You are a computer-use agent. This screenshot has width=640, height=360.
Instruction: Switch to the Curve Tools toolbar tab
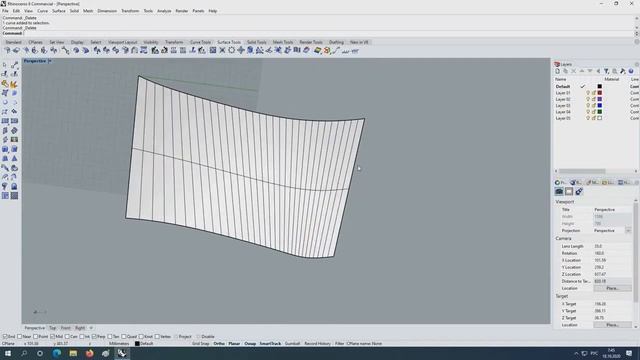click(x=200, y=42)
